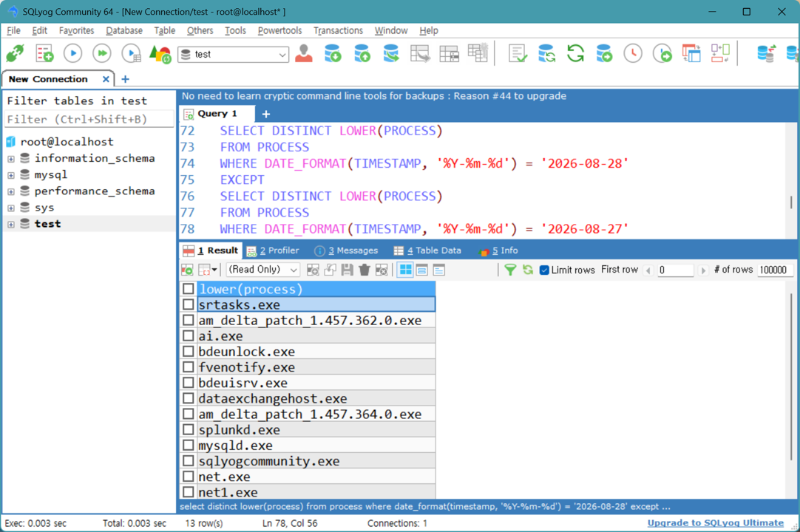
Task: Click the blue and red layout windows icon
Action: pyautogui.click(x=691, y=53)
